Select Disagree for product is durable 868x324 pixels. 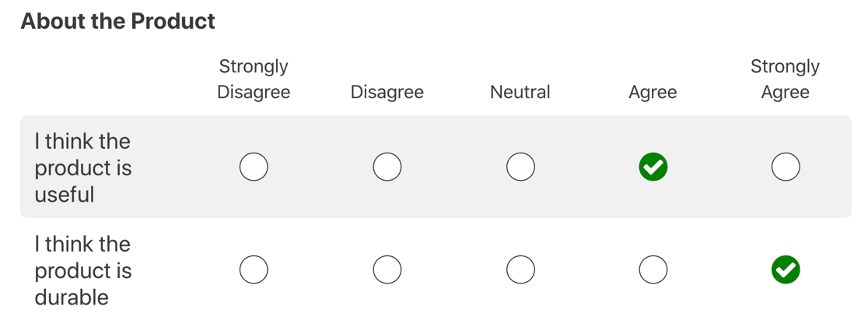tap(387, 269)
